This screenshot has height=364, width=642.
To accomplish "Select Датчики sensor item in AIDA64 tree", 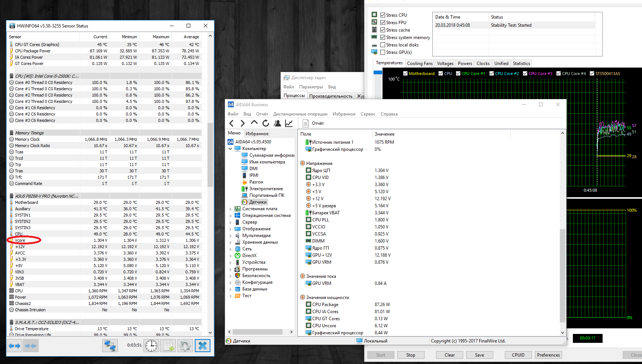I will 258,202.
